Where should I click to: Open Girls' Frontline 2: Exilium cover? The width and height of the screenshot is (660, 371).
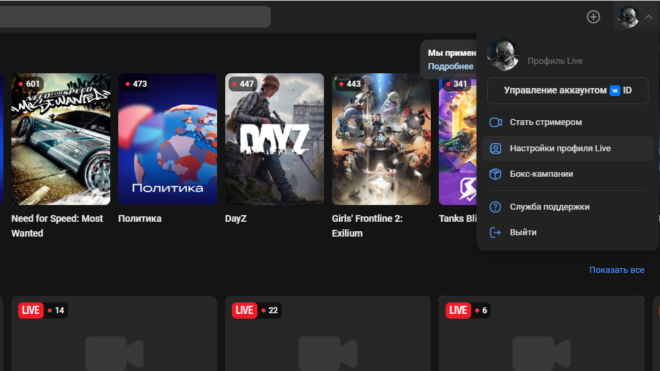coord(381,139)
